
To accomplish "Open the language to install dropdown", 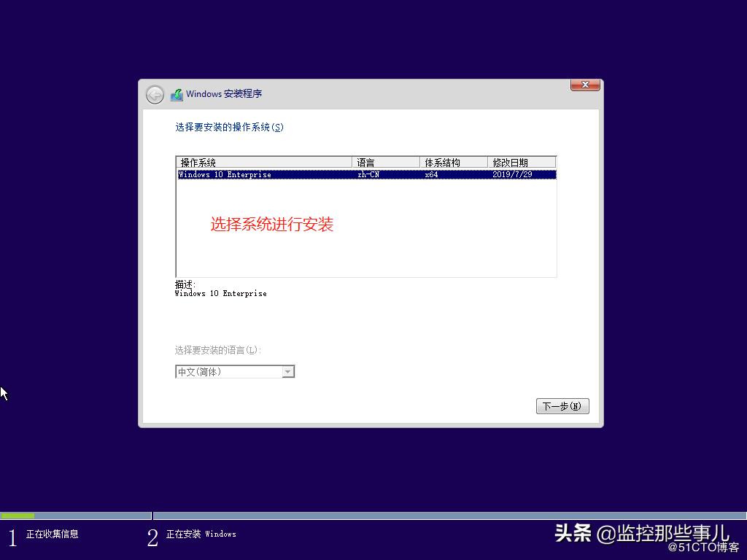I will (x=230, y=371).
